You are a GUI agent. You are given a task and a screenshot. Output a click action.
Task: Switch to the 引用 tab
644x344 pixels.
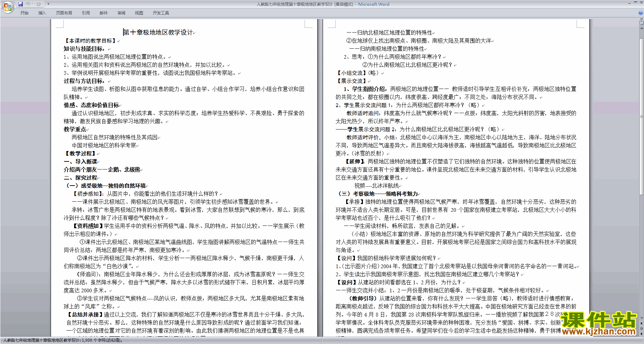click(x=86, y=13)
